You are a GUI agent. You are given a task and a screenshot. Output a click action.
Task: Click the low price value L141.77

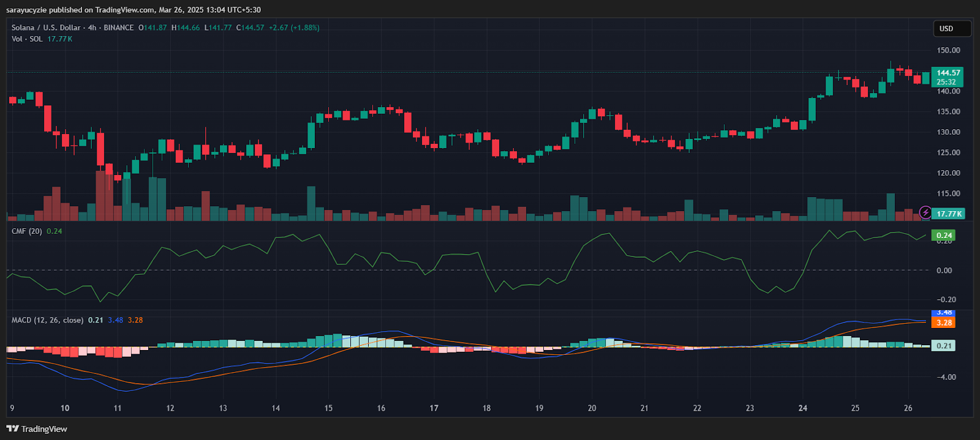(x=218, y=28)
